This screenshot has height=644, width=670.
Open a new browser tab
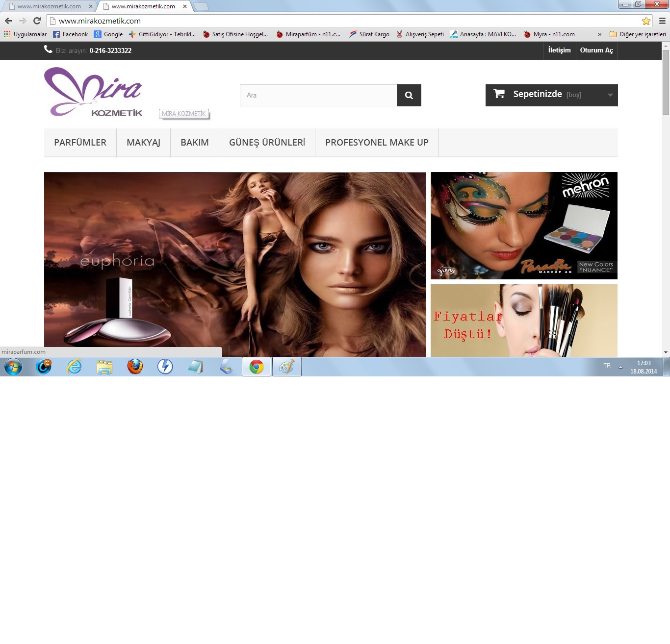(201, 6)
